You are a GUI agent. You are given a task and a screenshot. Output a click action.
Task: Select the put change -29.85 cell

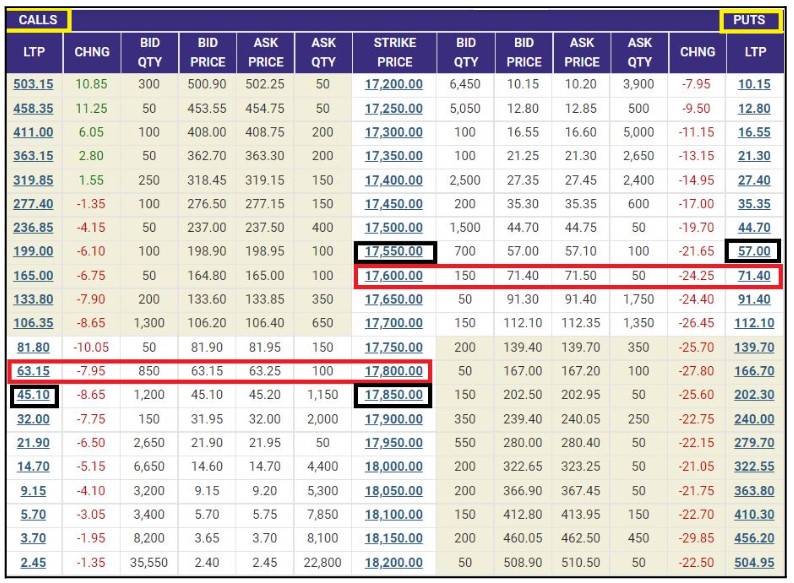697,538
